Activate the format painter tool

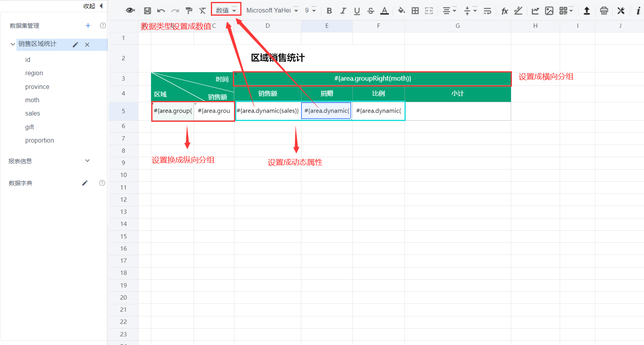click(189, 11)
